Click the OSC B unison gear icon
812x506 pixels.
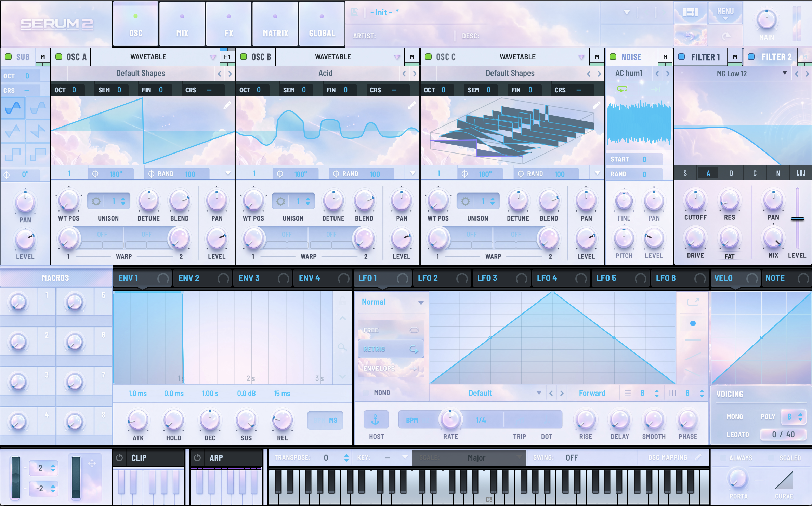(281, 201)
